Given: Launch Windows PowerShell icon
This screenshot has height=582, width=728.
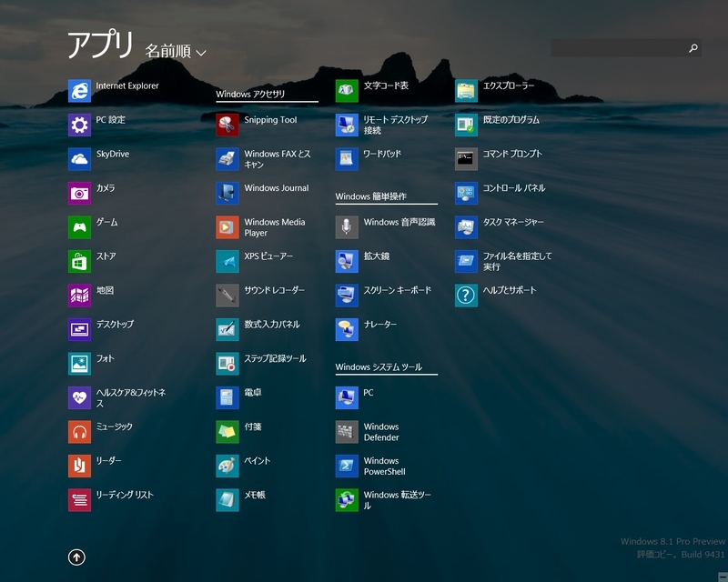Looking at the screenshot, I should [347, 466].
